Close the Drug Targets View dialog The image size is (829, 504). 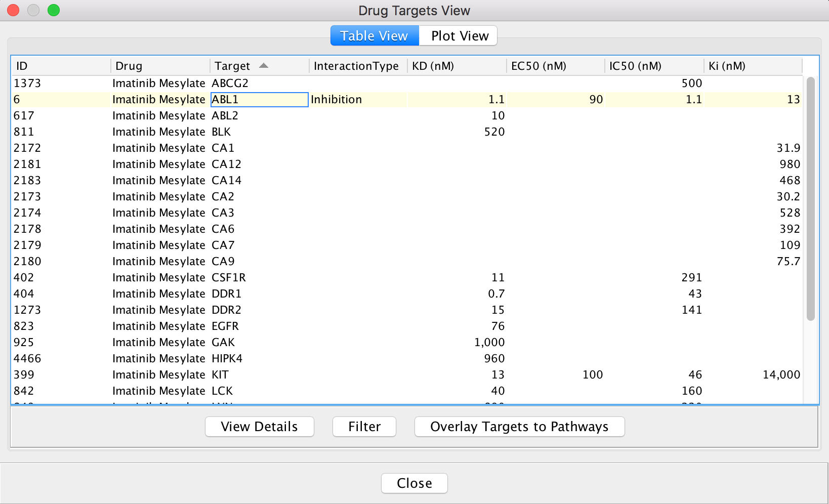[414, 483]
